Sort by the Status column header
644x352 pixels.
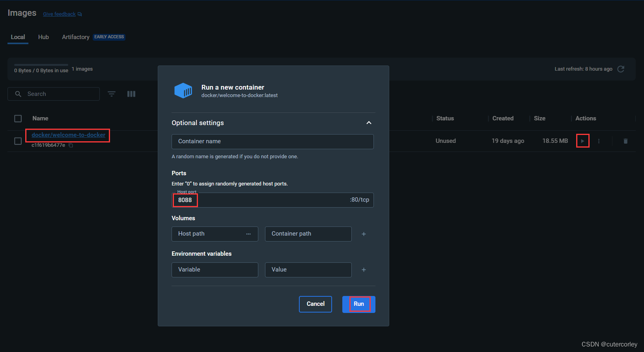tap(445, 118)
